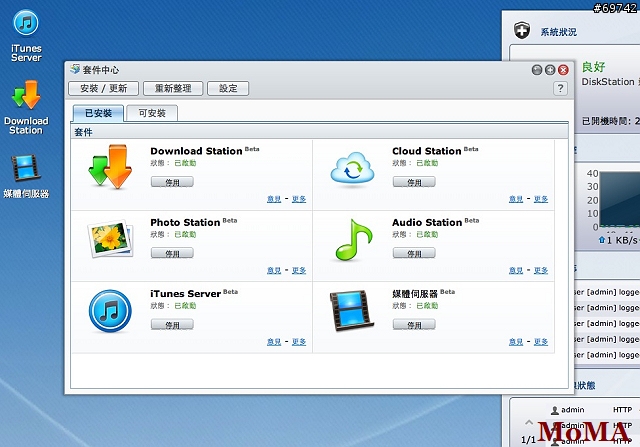This screenshot has height=447, width=640.
Task: Click the 系統狀況 widget heading
Action: [x=558, y=32]
